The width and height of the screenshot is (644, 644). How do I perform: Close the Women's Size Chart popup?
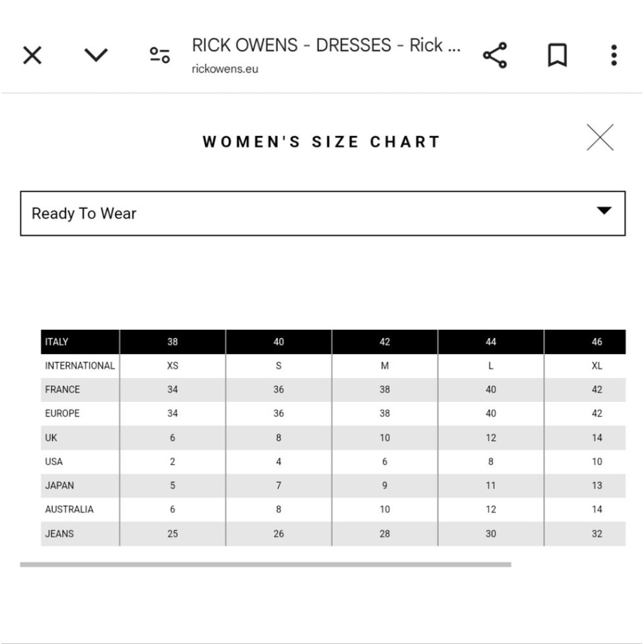[600, 137]
